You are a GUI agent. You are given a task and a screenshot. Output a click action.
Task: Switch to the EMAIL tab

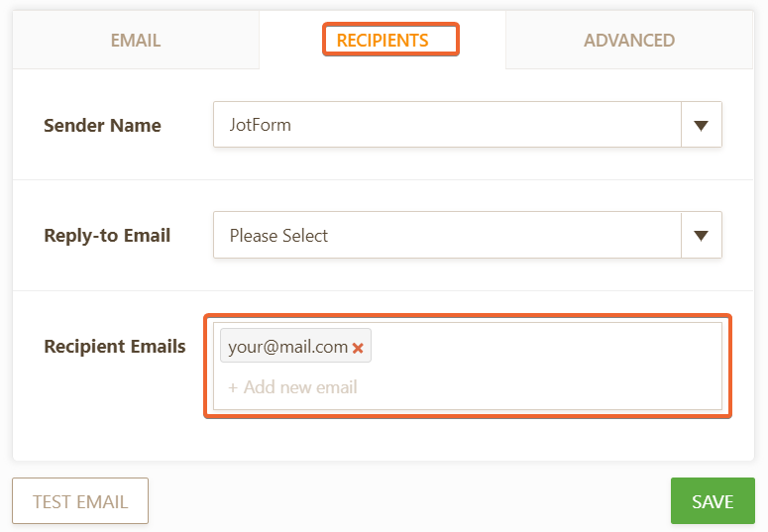[x=136, y=41]
